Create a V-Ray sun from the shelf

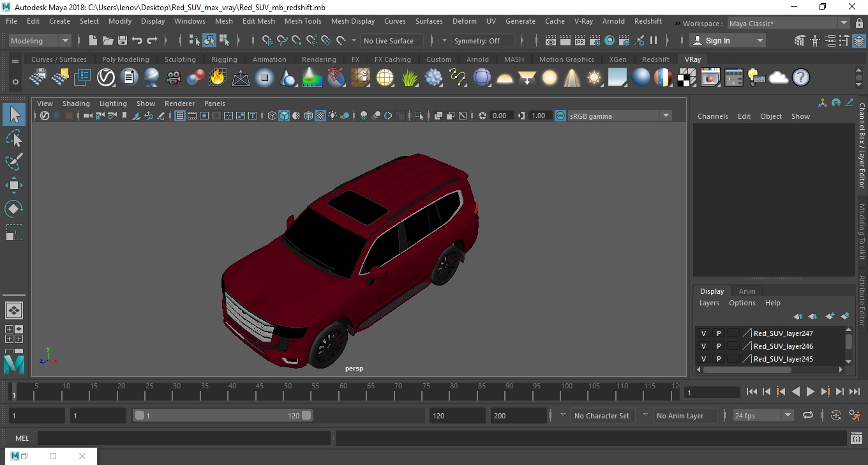(594, 78)
